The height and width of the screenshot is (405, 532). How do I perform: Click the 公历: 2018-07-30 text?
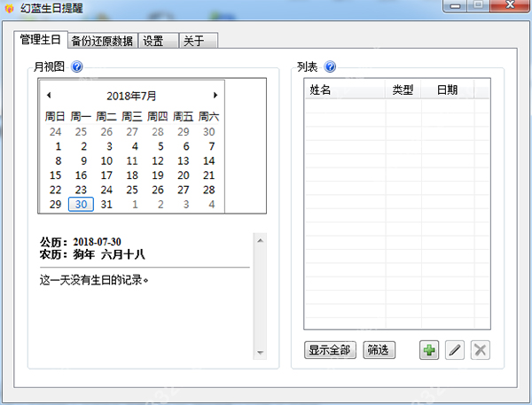pos(81,242)
